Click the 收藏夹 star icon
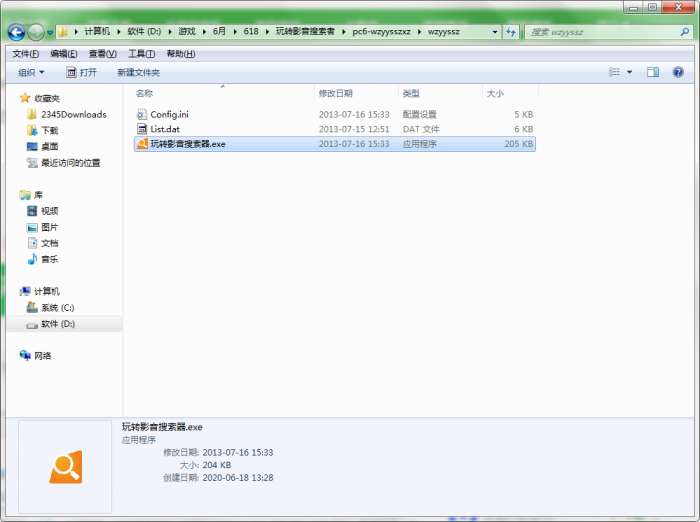Image resolution: width=700 pixels, height=522 pixels. 25,98
